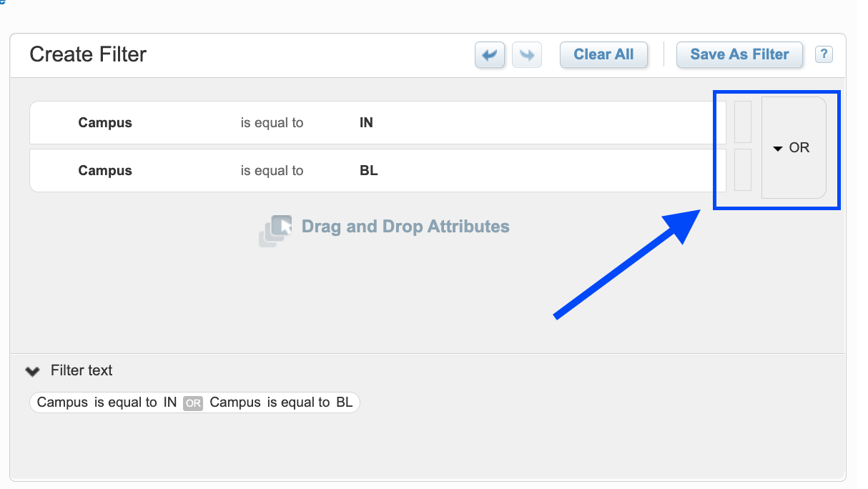Image resolution: width=868 pixels, height=489 pixels.
Task: Click the gray OR badge in filter text
Action: 193,403
